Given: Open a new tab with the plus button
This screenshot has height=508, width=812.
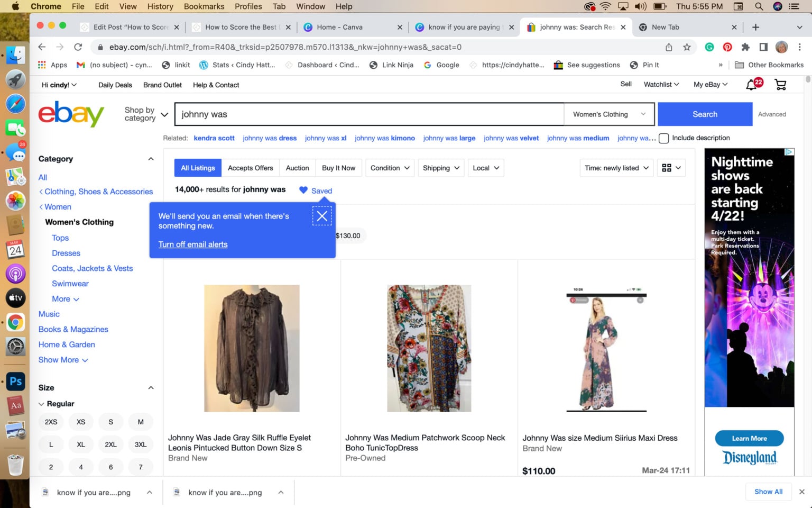Looking at the screenshot, I should tap(755, 27).
